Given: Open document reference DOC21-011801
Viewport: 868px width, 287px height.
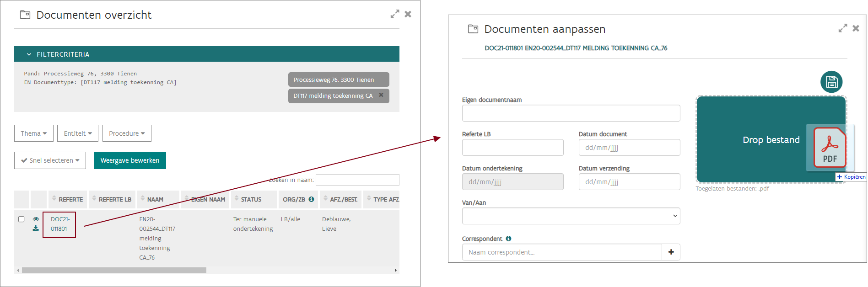Looking at the screenshot, I should click(x=59, y=224).
